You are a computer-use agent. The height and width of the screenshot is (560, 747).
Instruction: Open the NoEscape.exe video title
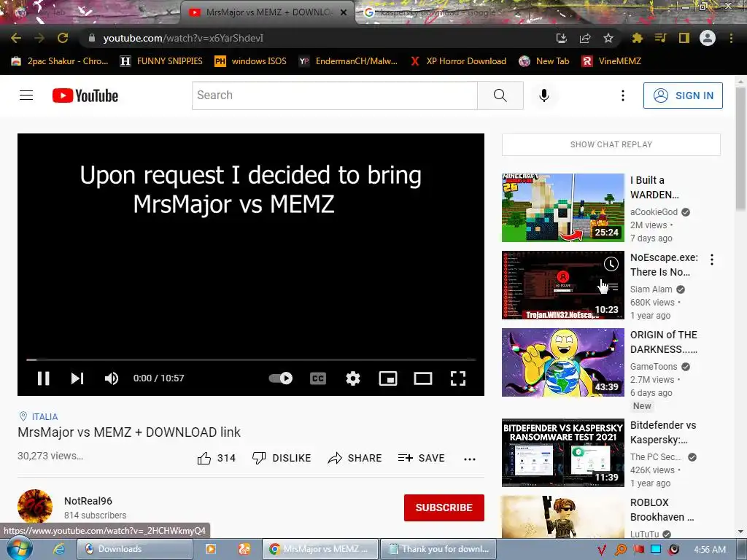(664, 265)
